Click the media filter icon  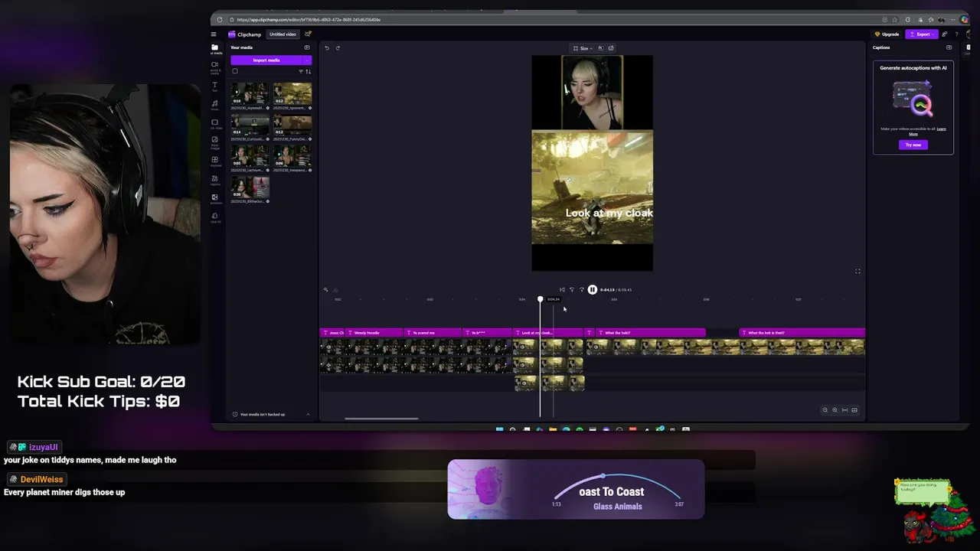point(301,71)
